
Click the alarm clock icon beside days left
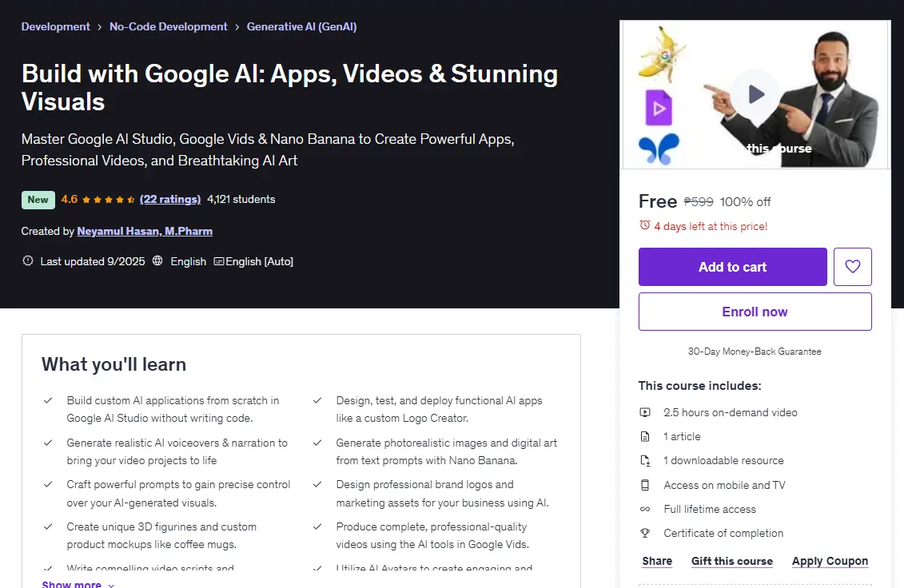(644, 225)
